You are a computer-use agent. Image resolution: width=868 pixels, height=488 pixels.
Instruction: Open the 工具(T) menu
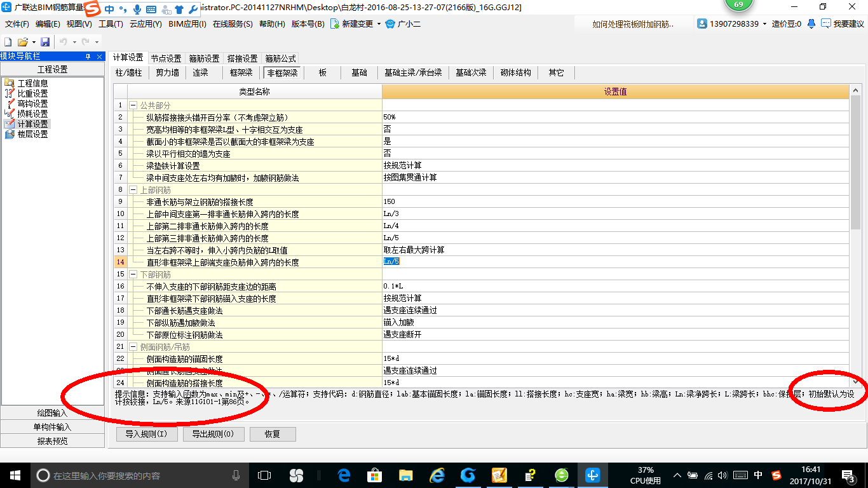click(x=111, y=24)
